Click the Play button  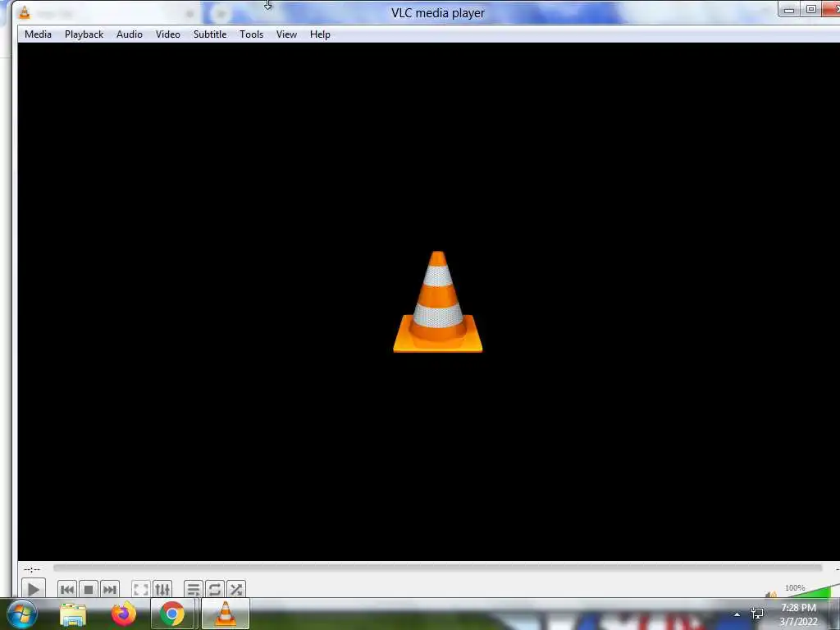(x=33, y=589)
